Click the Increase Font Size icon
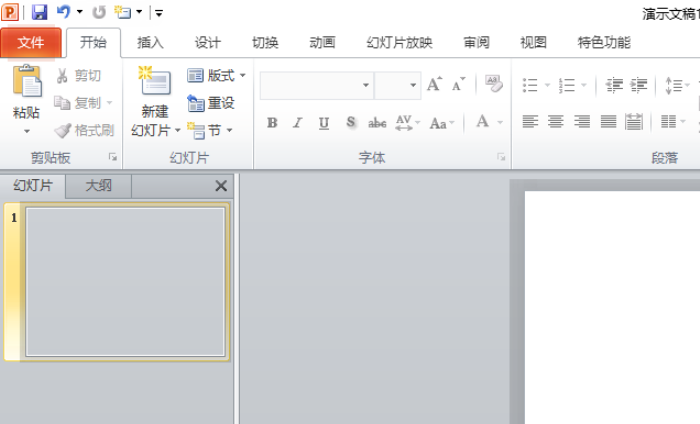700x424 pixels. point(434,86)
